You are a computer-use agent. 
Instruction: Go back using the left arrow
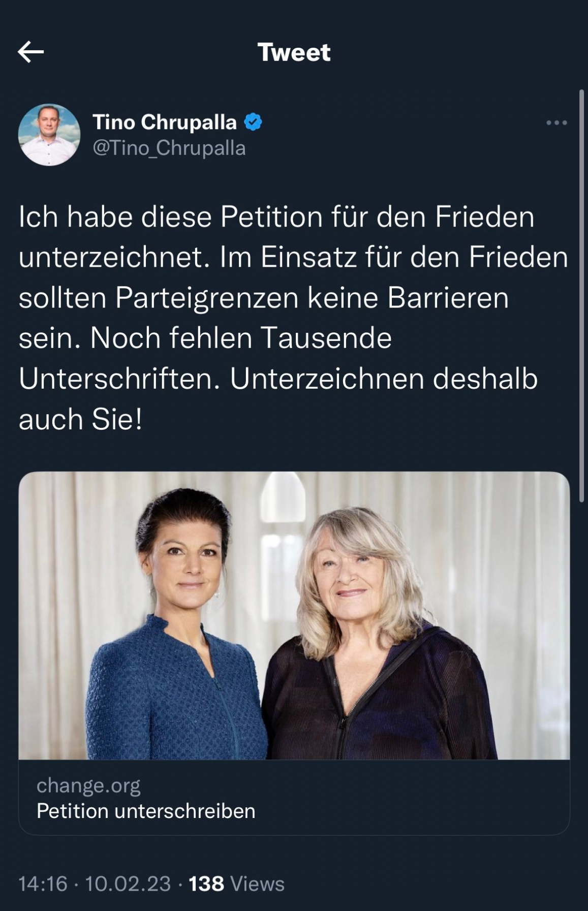tap(31, 52)
